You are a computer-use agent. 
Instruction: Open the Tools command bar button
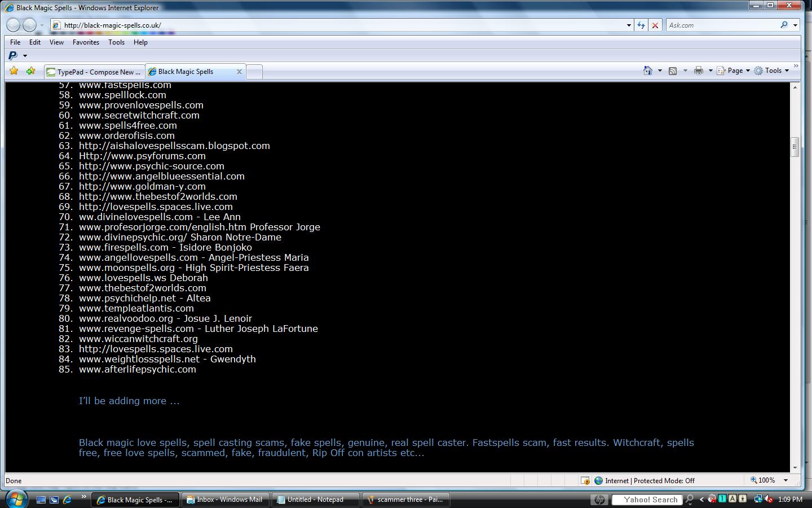pos(772,71)
